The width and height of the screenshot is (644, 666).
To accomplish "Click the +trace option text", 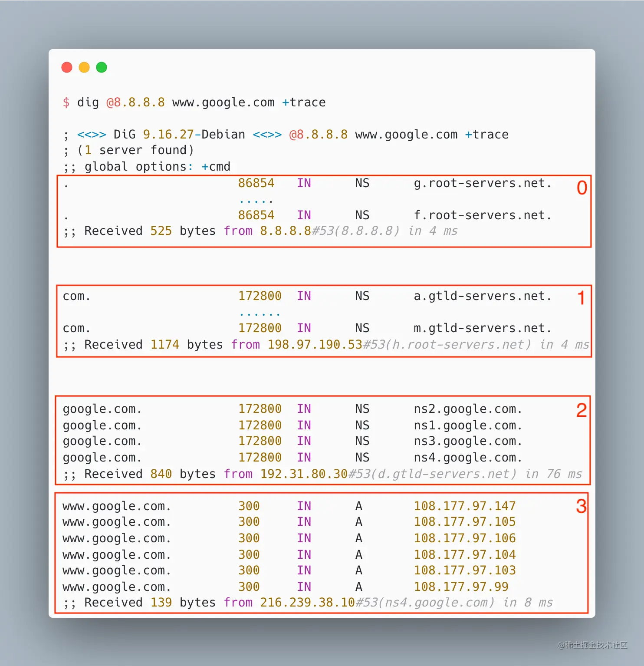I will pos(304,102).
